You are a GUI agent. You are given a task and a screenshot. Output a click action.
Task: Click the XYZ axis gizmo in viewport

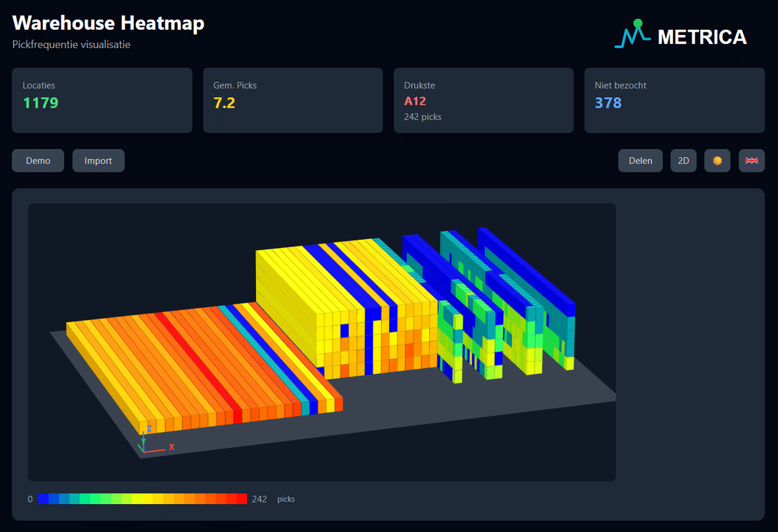tap(154, 440)
